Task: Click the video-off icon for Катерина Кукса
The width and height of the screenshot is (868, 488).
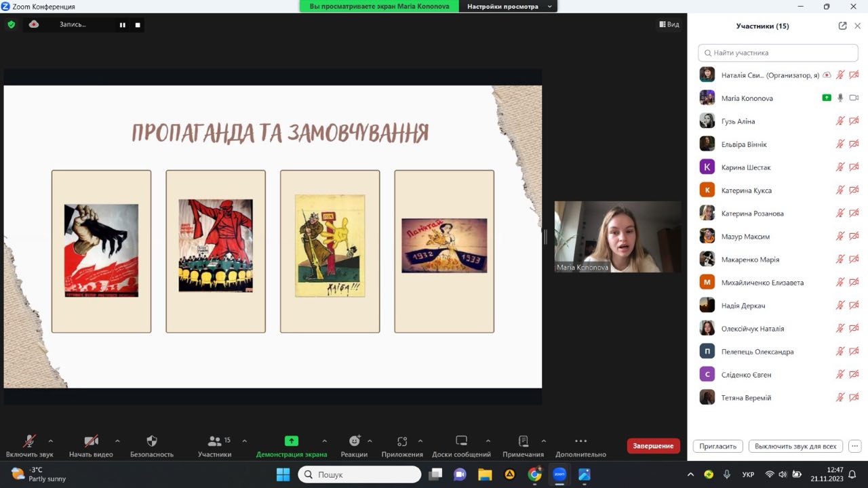Action: tap(854, 190)
